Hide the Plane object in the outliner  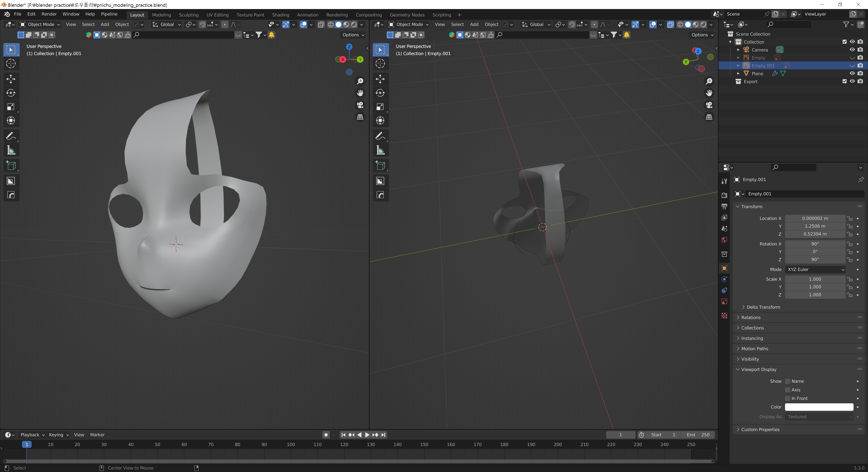[852, 73]
